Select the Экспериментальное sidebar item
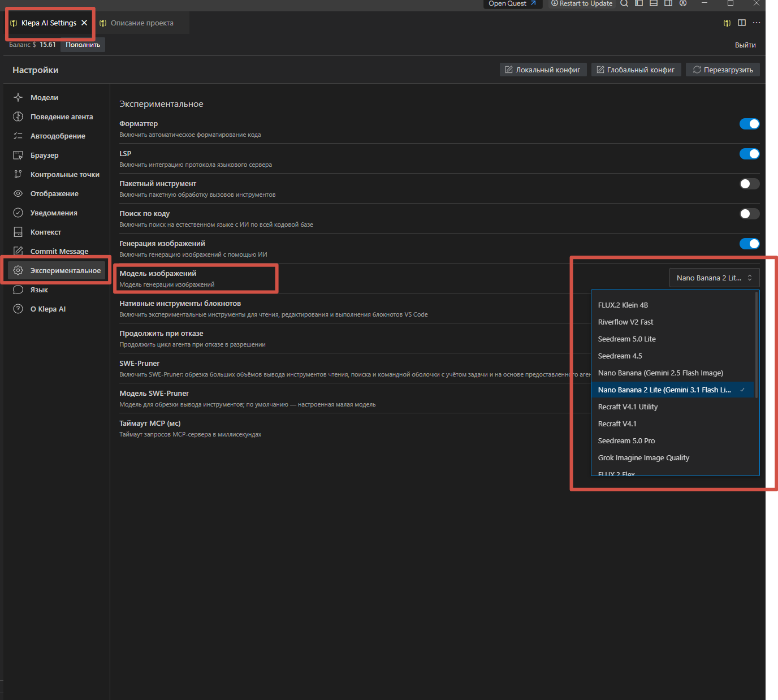 pyautogui.click(x=57, y=270)
